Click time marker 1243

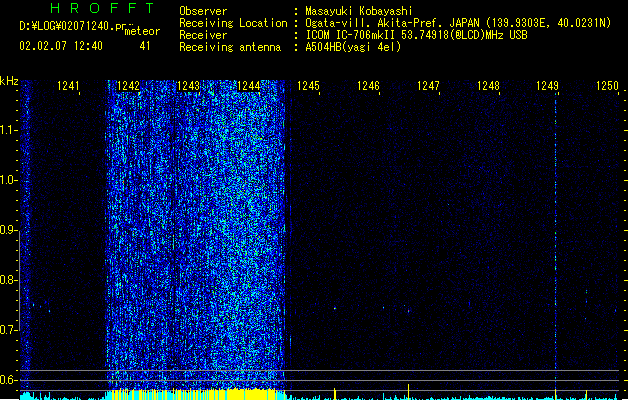(188, 86)
